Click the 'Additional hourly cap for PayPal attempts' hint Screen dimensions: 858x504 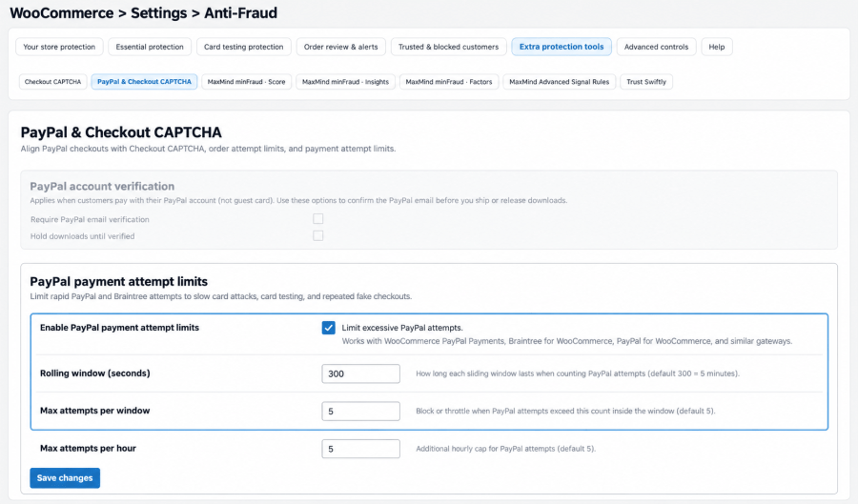pos(505,449)
